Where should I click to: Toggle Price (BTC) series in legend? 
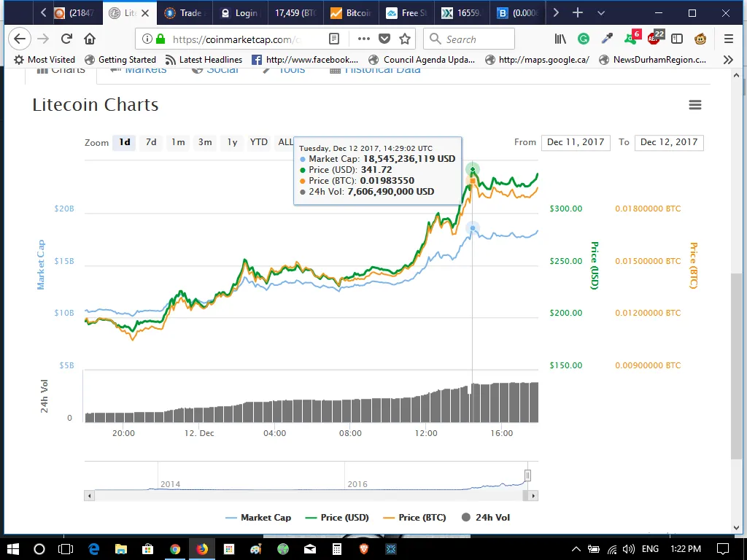[x=414, y=518]
